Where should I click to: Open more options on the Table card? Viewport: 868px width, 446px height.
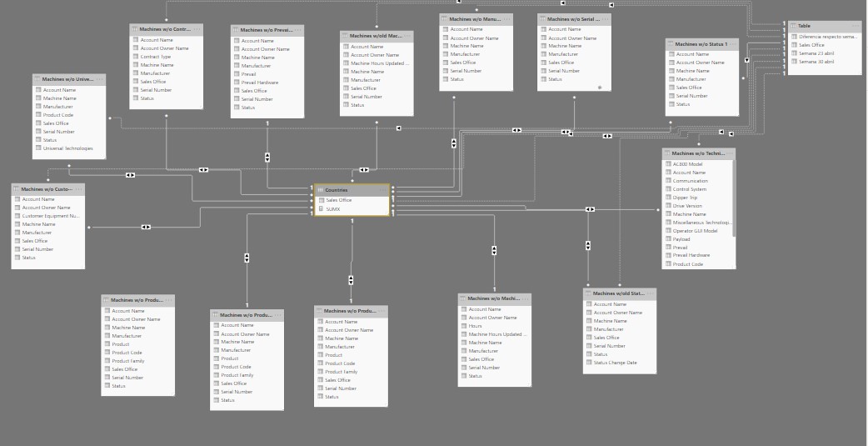pos(856,26)
